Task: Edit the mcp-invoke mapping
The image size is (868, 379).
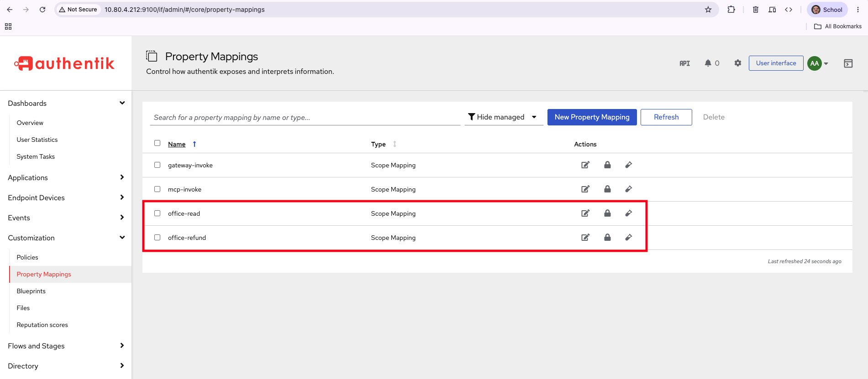Action: pos(585,189)
